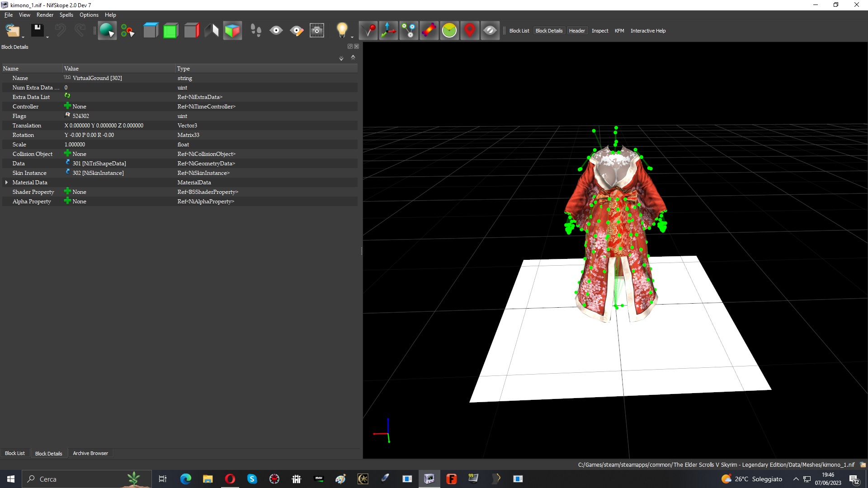The image size is (868, 488).
Task: Select the Block Details bottom tab
Action: click(49, 453)
